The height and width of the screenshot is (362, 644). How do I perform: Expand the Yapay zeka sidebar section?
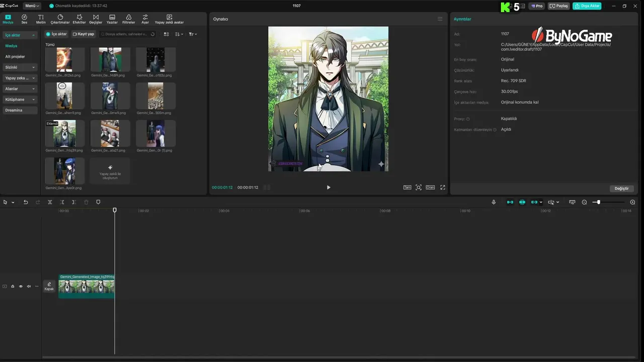pyautogui.click(x=20, y=78)
